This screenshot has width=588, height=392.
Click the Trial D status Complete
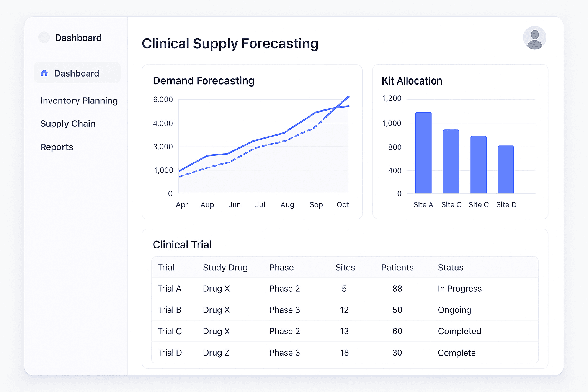coord(457,353)
